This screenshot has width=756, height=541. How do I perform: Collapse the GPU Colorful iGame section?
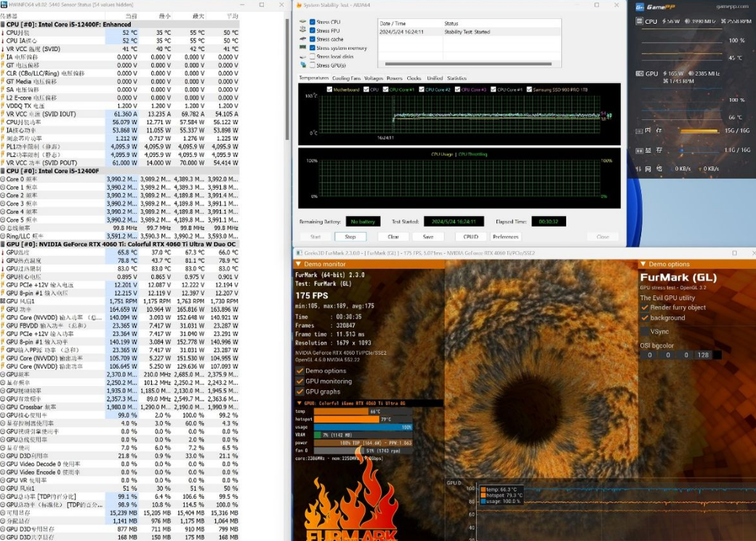(x=299, y=403)
